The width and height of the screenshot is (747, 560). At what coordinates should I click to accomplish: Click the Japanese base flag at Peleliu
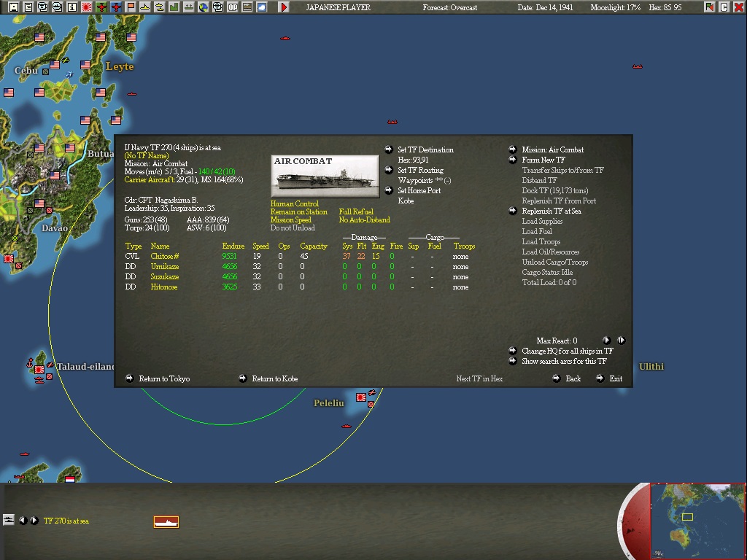tap(361, 397)
